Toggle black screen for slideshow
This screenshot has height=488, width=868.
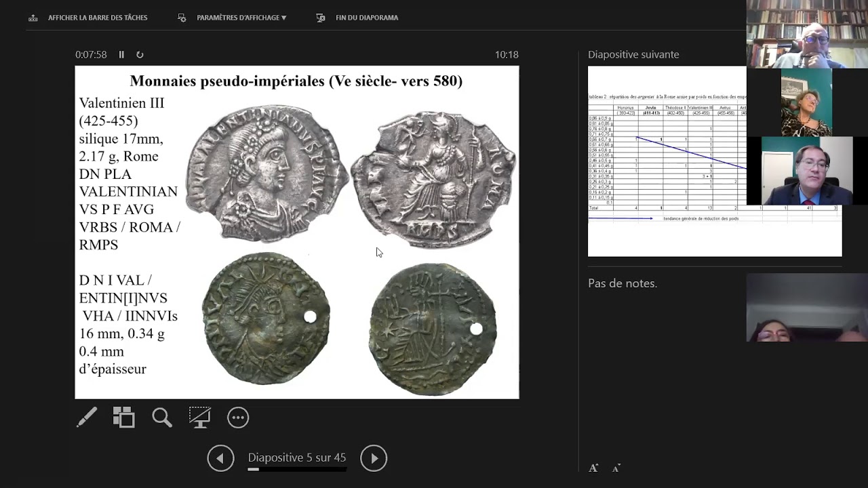(x=199, y=417)
